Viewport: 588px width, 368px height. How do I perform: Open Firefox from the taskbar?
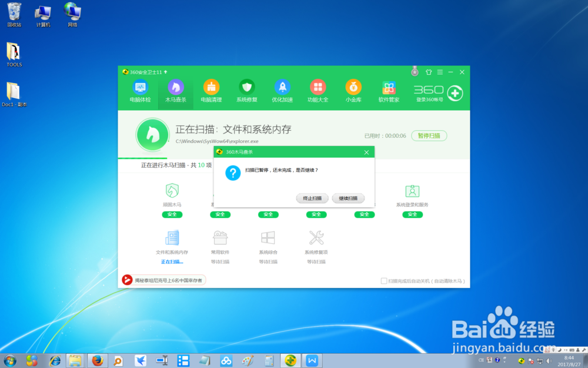[x=98, y=361]
